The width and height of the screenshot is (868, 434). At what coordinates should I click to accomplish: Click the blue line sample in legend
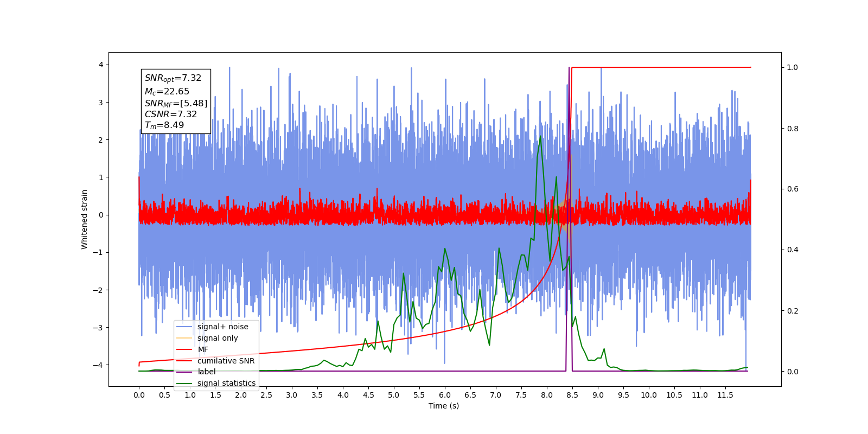coord(185,327)
